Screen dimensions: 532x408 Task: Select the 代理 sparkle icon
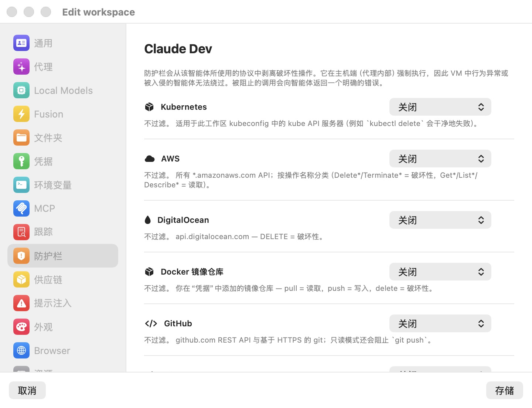tap(21, 67)
